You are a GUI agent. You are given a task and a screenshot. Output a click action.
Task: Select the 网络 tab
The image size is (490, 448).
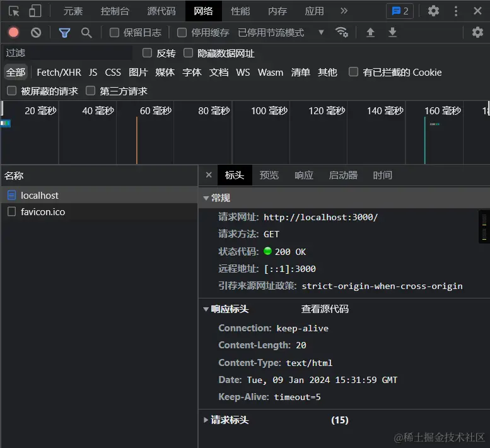[204, 11]
